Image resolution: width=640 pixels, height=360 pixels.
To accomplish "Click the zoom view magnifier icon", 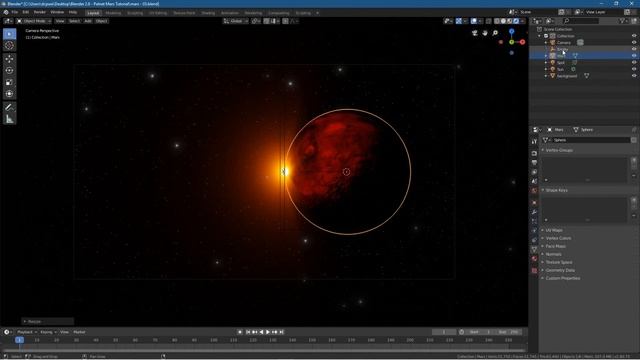I will point(495,33).
